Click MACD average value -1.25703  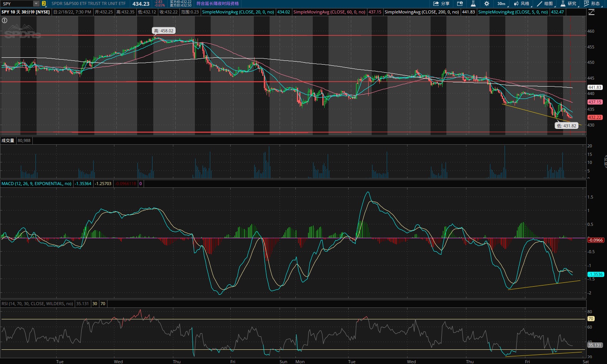tap(103, 184)
